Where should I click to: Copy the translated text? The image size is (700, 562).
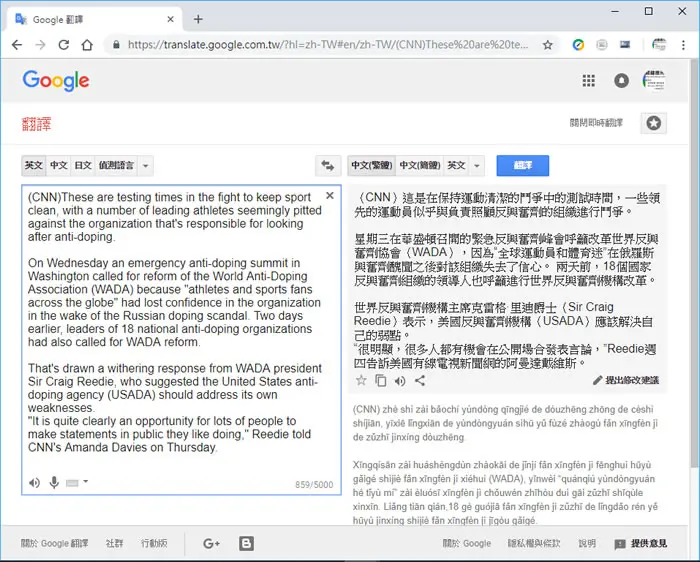tap(380, 381)
